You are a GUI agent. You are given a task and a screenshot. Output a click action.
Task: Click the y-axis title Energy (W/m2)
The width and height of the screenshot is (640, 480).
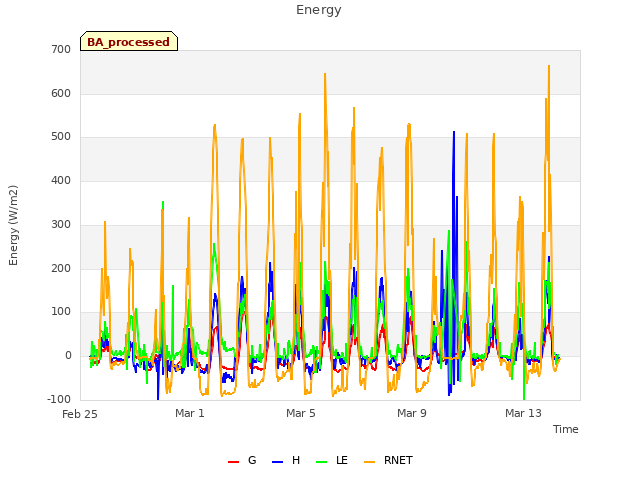coord(13,225)
